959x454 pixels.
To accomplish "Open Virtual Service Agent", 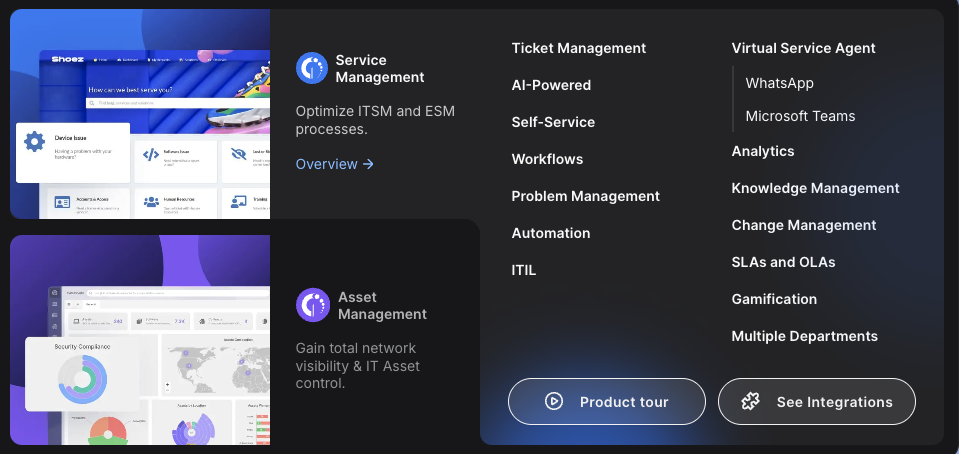I will (804, 48).
